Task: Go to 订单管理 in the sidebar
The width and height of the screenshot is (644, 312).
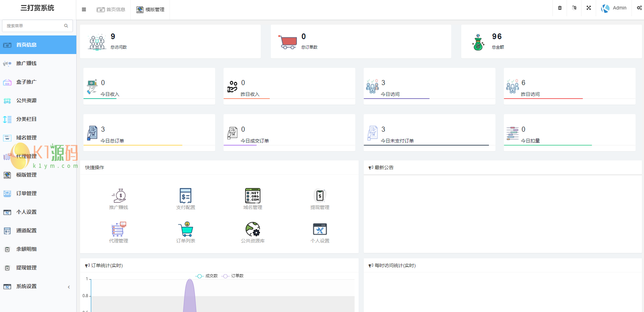Action: coord(26,193)
